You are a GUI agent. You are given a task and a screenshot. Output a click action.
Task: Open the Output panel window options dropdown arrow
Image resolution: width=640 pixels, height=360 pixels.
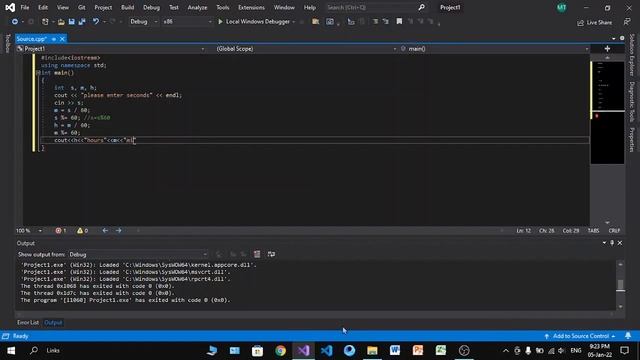pyautogui.click(x=604, y=243)
